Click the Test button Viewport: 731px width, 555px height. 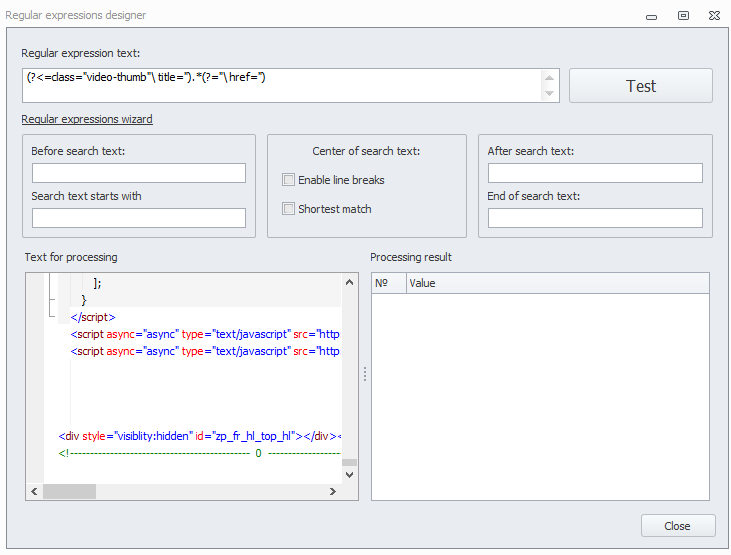pyautogui.click(x=641, y=86)
